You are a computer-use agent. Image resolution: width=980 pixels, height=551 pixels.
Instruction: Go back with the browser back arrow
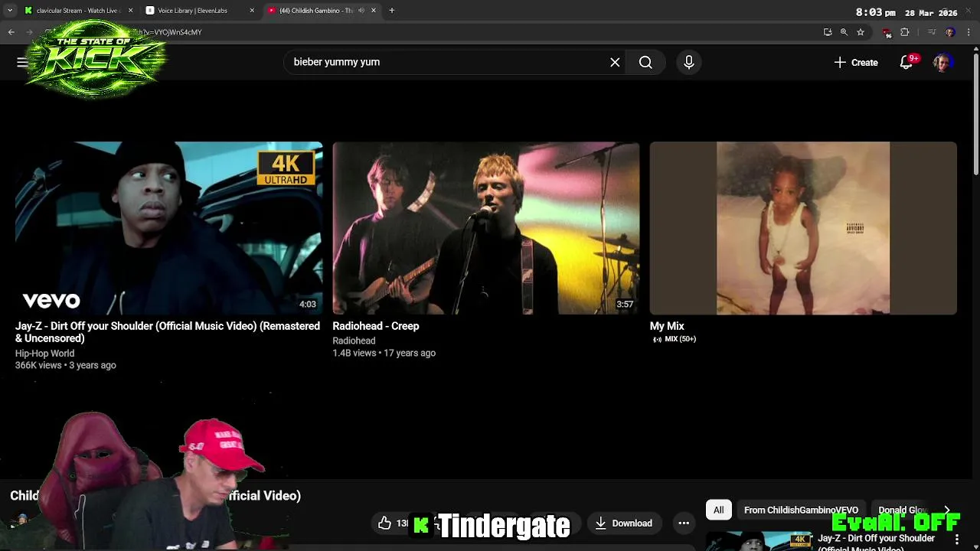point(11,32)
